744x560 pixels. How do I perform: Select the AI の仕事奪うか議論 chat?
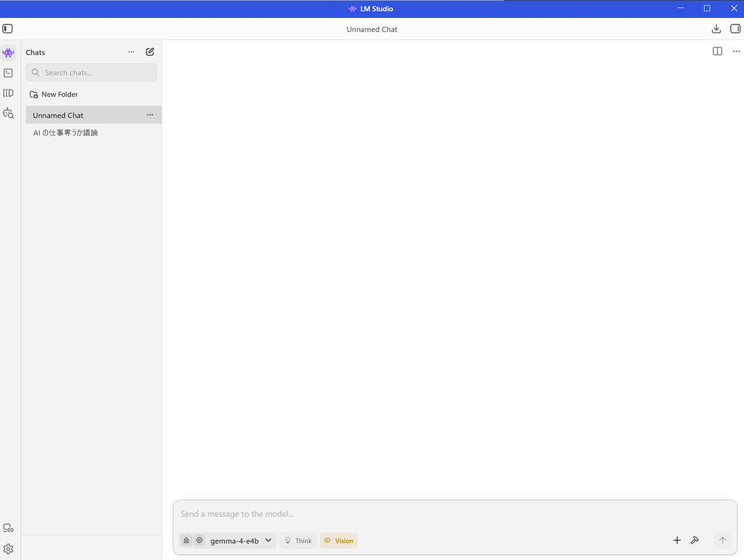[x=65, y=133]
